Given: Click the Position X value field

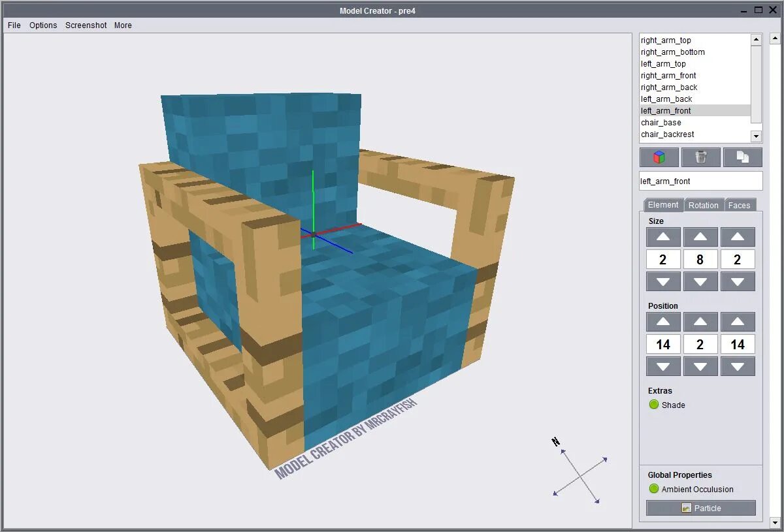Looking at the screenshot, I should (x=663, y=344).
